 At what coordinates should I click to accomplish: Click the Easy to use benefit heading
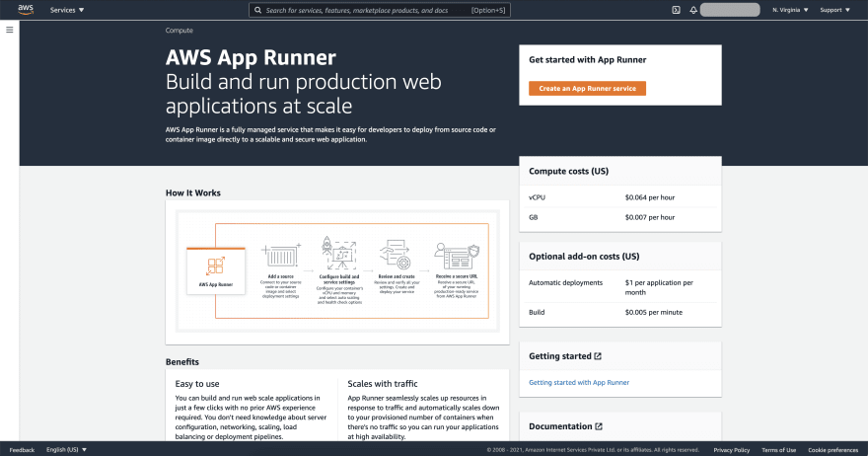197,383
